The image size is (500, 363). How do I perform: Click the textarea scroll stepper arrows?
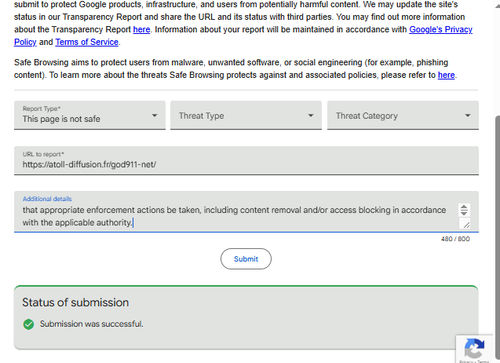coord(464,210)
